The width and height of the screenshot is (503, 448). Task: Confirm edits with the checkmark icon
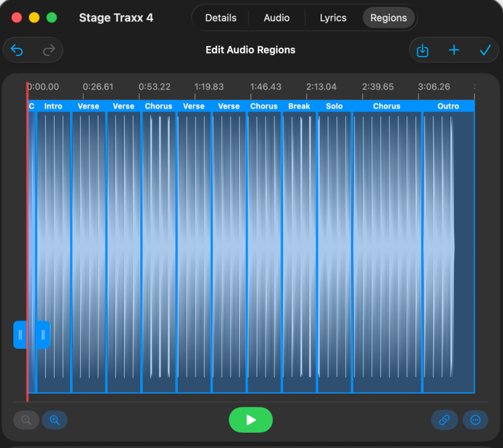[x=485, y=50]
